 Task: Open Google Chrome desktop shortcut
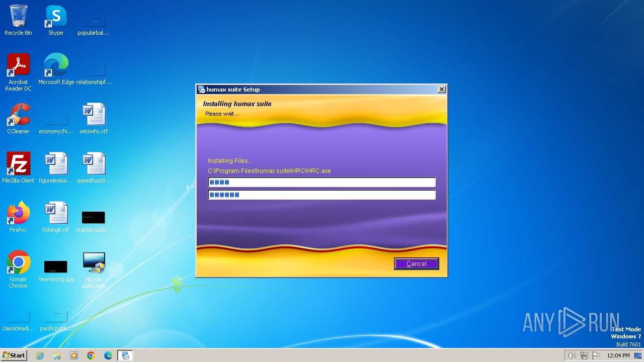coord(18,269)
